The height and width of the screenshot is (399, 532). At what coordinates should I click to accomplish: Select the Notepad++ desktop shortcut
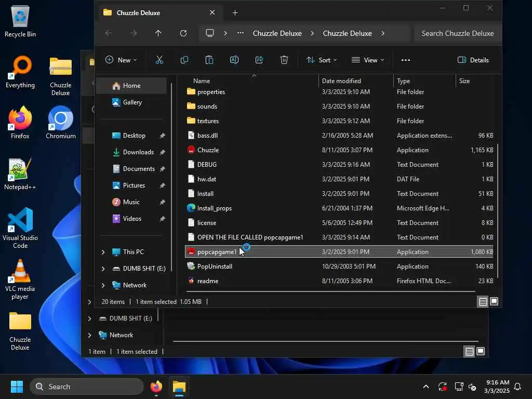20,174
